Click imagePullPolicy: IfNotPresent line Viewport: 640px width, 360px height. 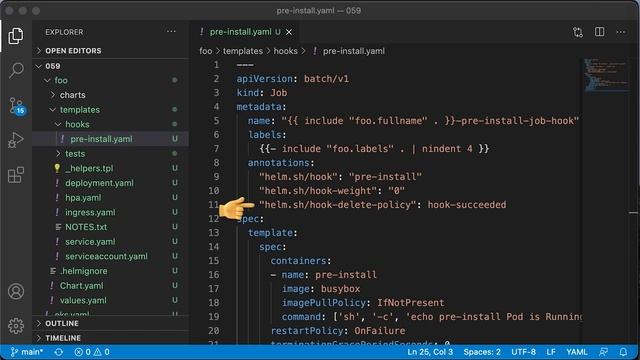(x=362, y=303)
